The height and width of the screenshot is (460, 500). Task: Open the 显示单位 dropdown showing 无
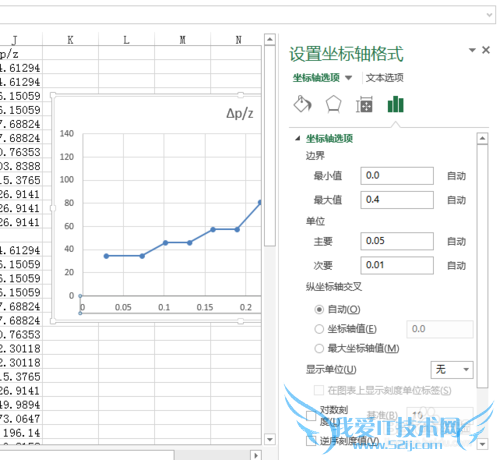452,370
